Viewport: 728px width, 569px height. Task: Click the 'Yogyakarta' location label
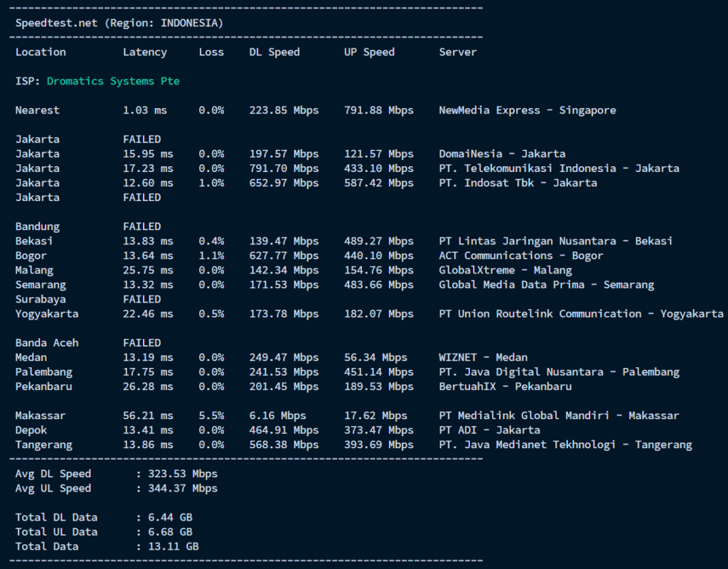(x=47, y=314)
